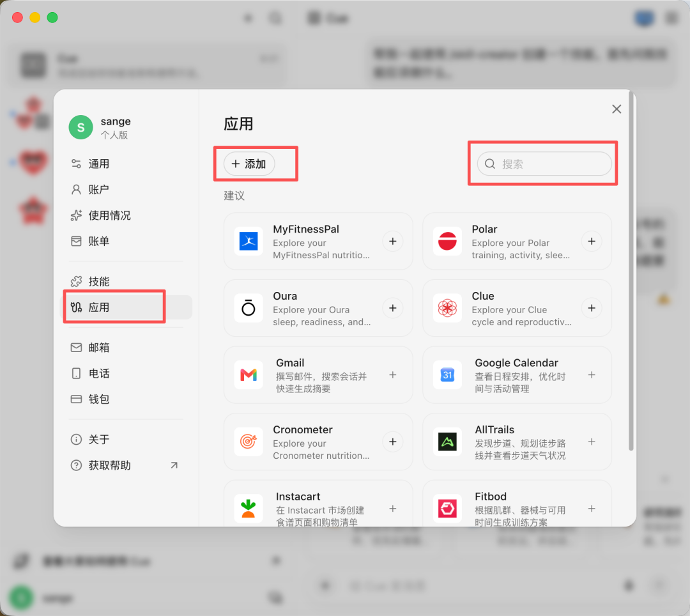Click the Clue flower icon
This screenshot has height=616, width=690.
tap(447, 308)
